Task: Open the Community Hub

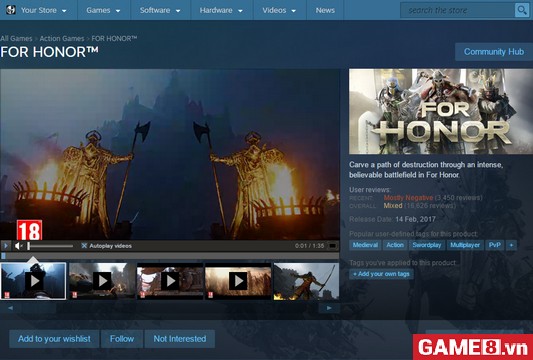Action: tap(494, 52)
